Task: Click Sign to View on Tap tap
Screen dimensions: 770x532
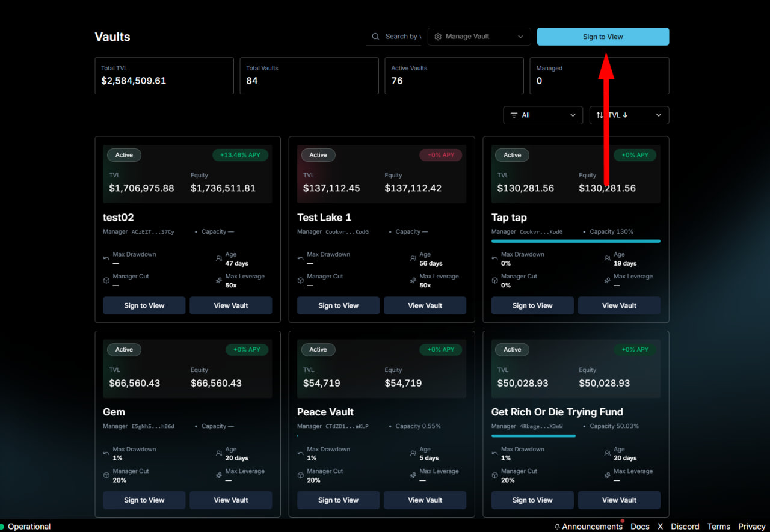Action: (532, 305)
